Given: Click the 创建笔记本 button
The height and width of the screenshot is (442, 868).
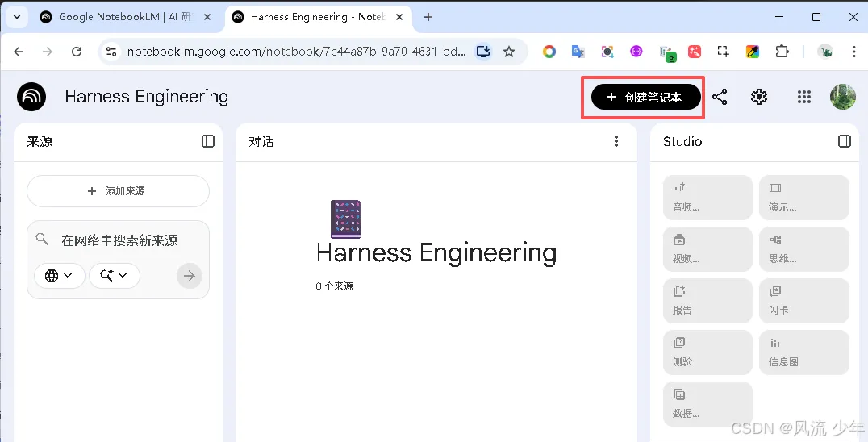Looking at the screenshot, I should coord(645,98).
